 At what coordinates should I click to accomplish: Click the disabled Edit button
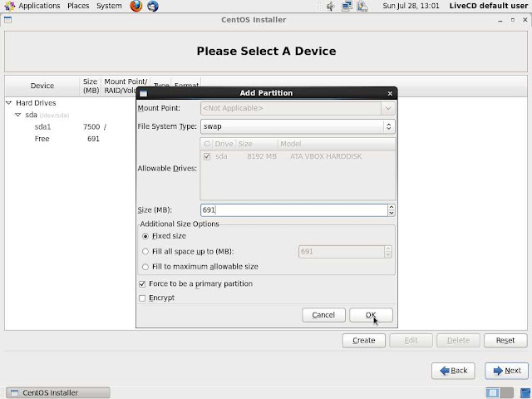tap(411, 340)
